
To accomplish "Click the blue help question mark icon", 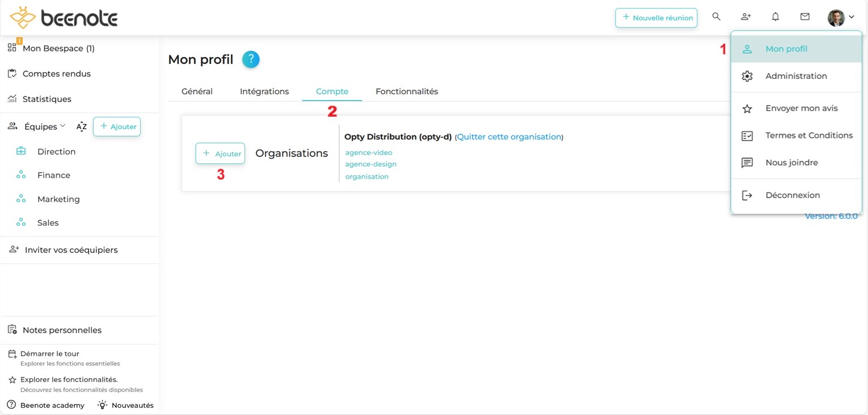I will coord(251,60).
